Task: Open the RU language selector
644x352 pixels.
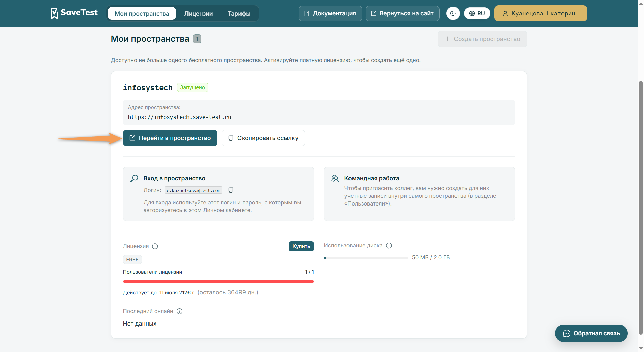Action: pyautogui.click(x=477, y=13)
